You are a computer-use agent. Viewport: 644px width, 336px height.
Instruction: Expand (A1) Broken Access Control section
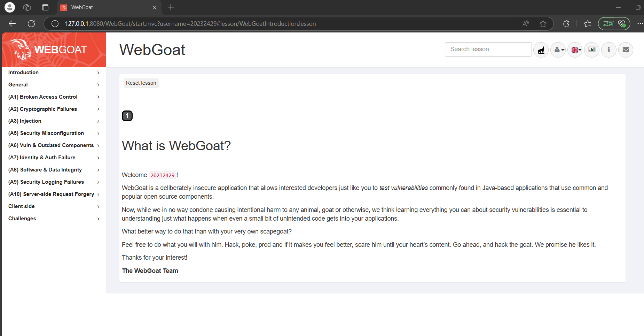[54, 97]
